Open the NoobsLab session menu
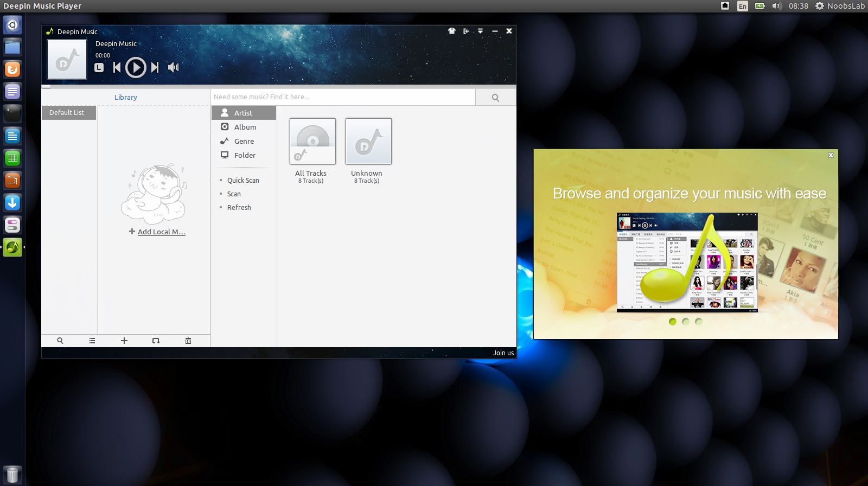 [840, 6]
